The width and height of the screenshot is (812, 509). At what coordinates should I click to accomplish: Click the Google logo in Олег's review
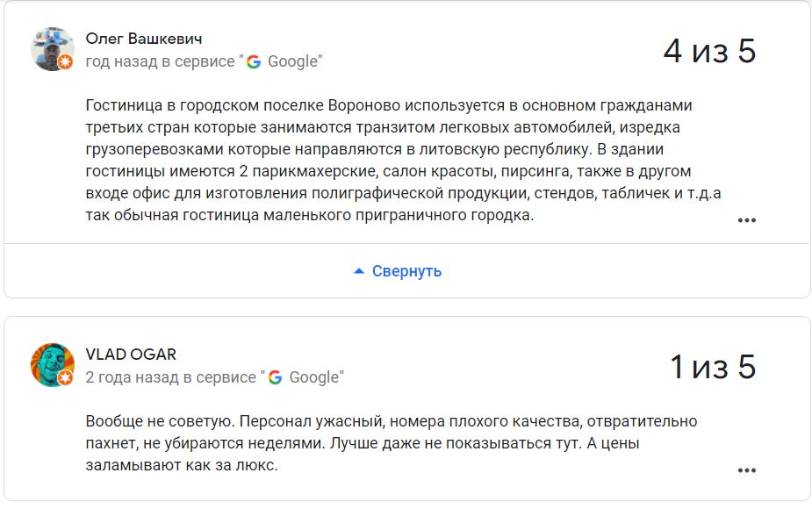[x=254, y=61]
